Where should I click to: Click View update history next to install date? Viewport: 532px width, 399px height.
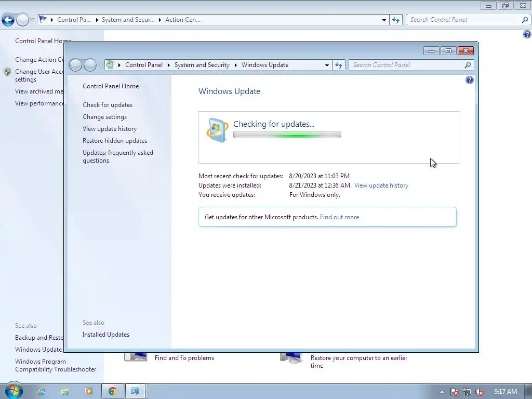(381, 185)
